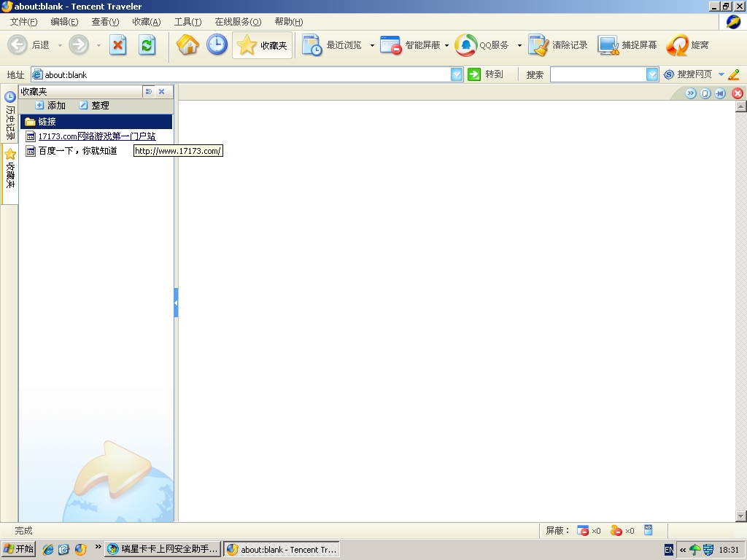This screenshot has height=560, width=747.
Task: Click 添加 to add a favorite
Action: coord(50,106)
